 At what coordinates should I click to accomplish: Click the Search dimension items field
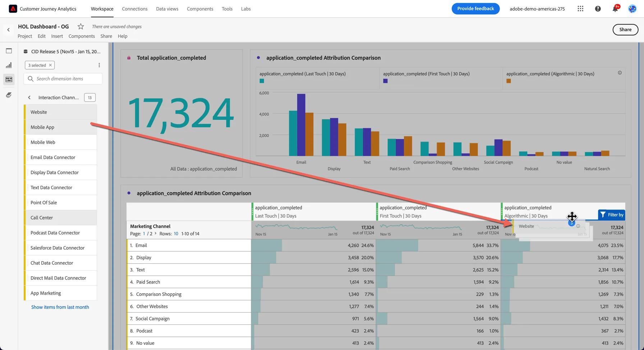(x=63, y=79)
